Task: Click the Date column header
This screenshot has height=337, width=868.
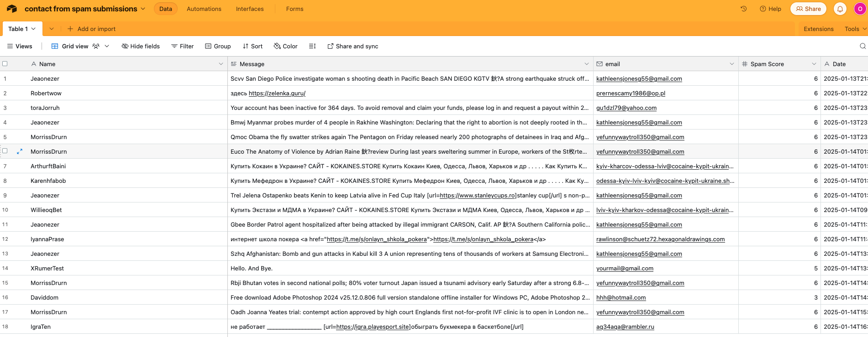Action: (x=844, y=64)
